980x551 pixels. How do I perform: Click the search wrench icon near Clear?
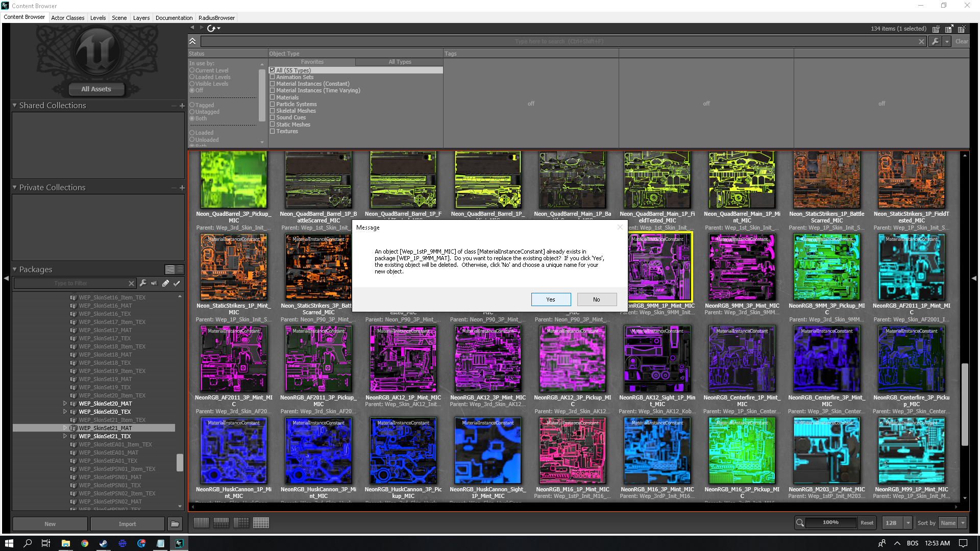point(935,41)
